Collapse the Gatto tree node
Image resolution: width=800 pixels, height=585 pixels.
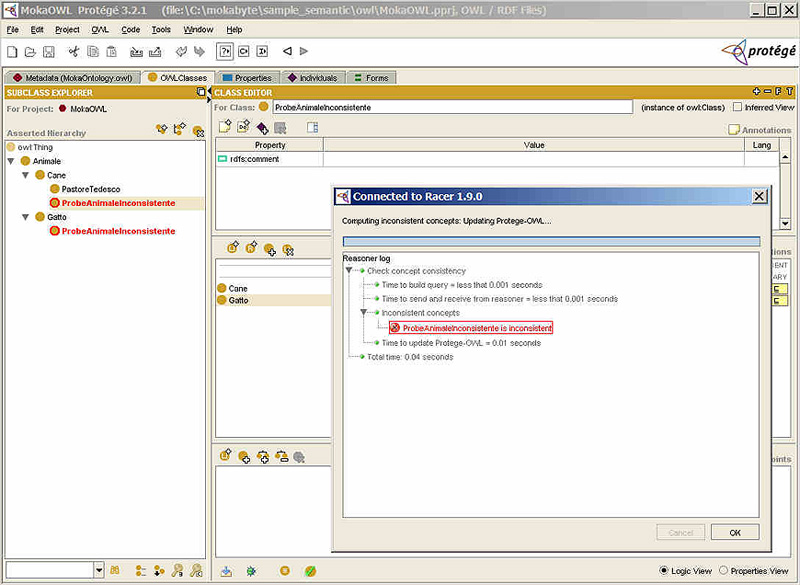click(25, 217)
